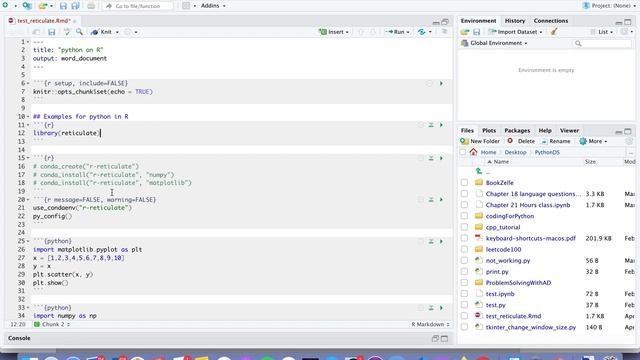This screenshot has height=360, width=640.
Task: Check the box for test_reticulate.Rmd
Action: [464, 316]
